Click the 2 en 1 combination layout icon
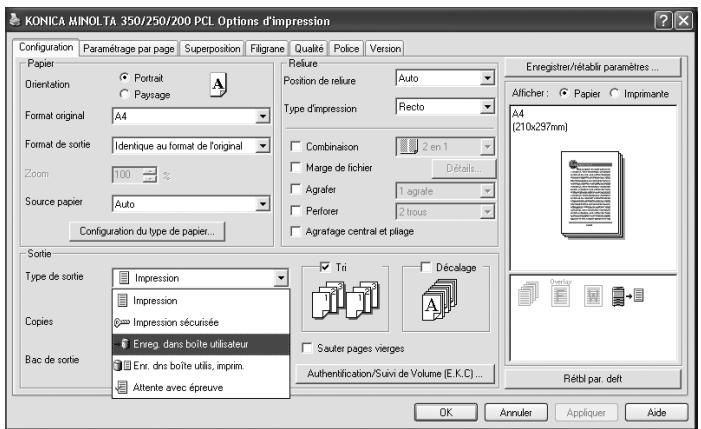Viewport: 701px width, 429px height. click(408, 146)
